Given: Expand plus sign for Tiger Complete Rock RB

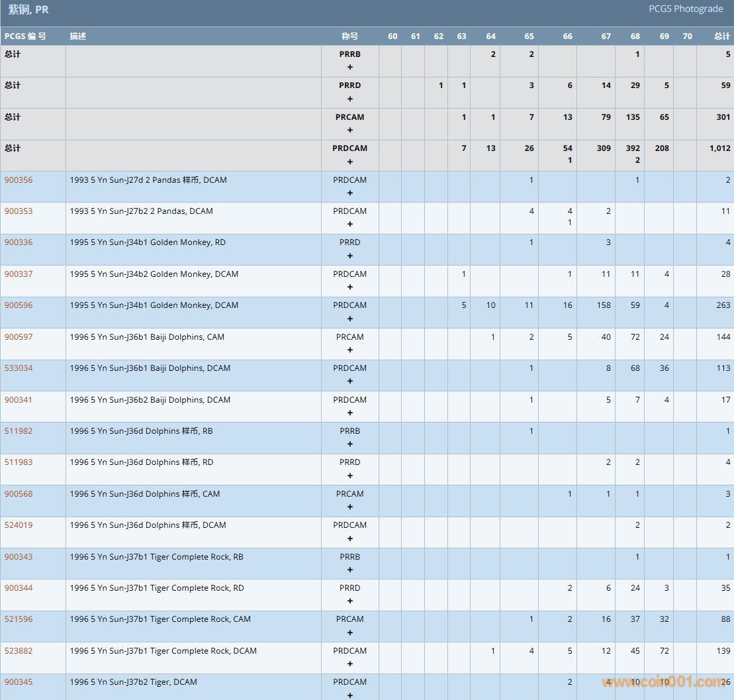Looking at the screenshot, I should pos(350,570).
